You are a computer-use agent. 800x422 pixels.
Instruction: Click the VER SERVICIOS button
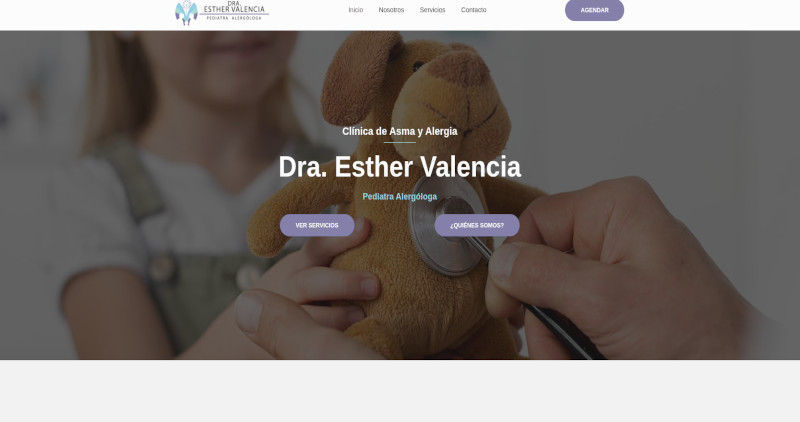coord(317,225)
